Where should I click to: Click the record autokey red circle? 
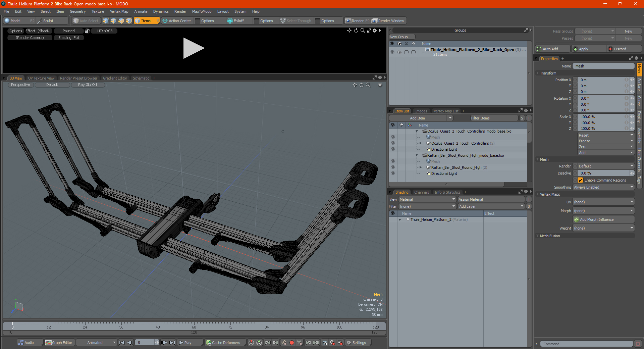[x=292, y=343]
